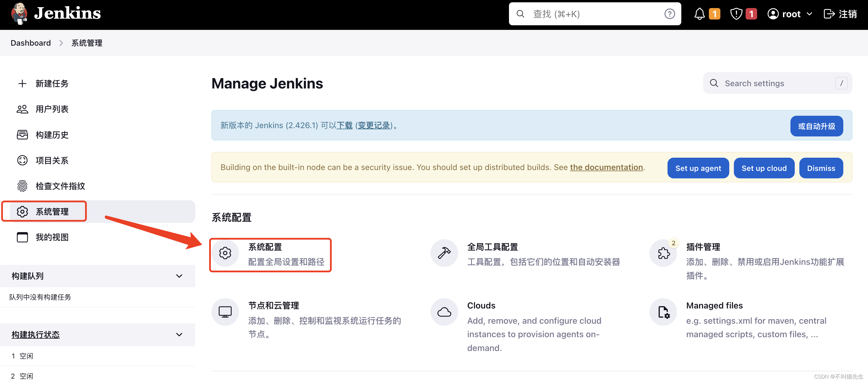Click the notifications bell icon
The width and height of the screenshot is (868, 382).
[698, 14]
